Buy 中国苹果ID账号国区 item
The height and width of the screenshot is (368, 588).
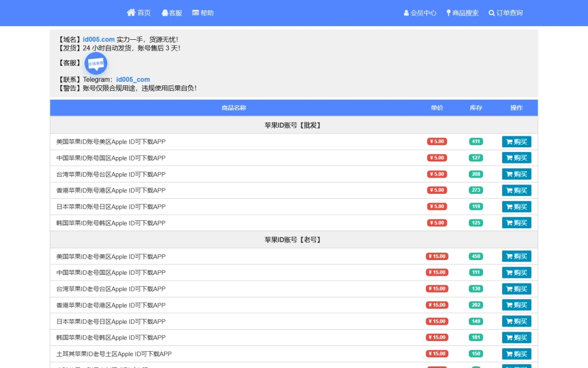[516, 158]
